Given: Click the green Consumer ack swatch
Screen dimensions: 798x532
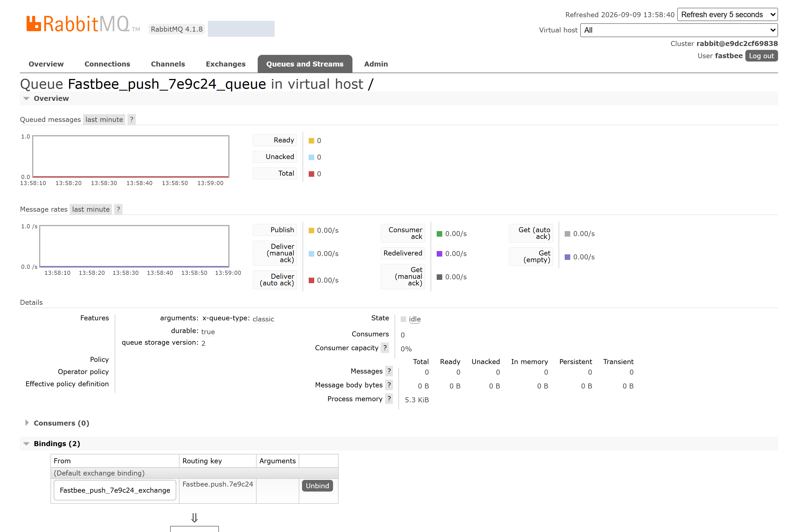Looking at the screenshot, I should tap(439, 234).
